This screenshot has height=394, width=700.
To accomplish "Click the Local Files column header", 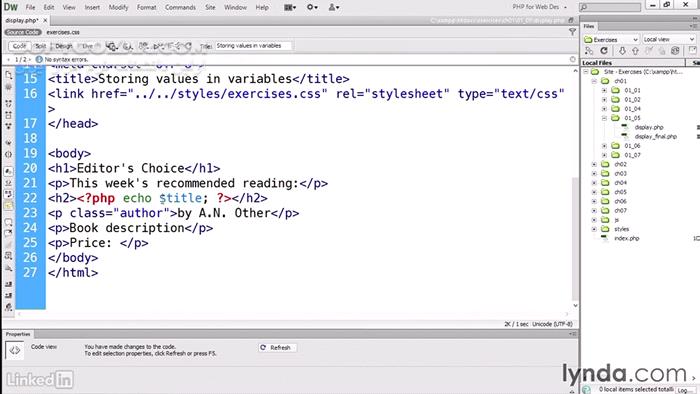I will (x=633, y=63).
